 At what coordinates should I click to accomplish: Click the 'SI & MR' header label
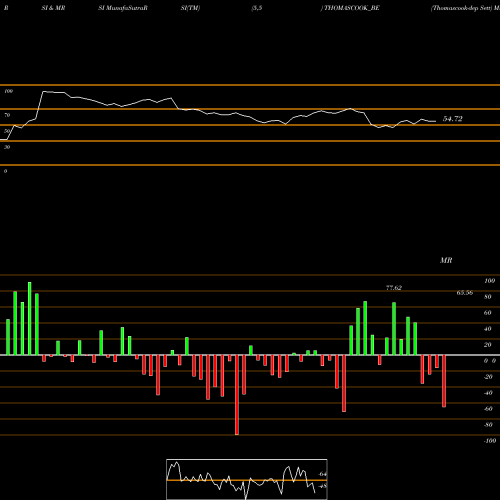click(53, 8)
